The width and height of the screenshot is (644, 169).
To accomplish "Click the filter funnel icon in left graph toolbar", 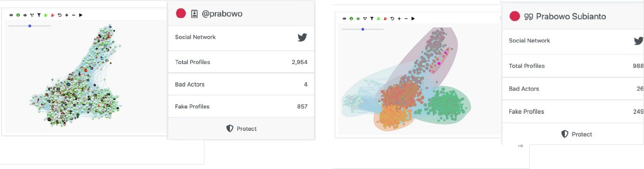I will (x=39, y=15).
